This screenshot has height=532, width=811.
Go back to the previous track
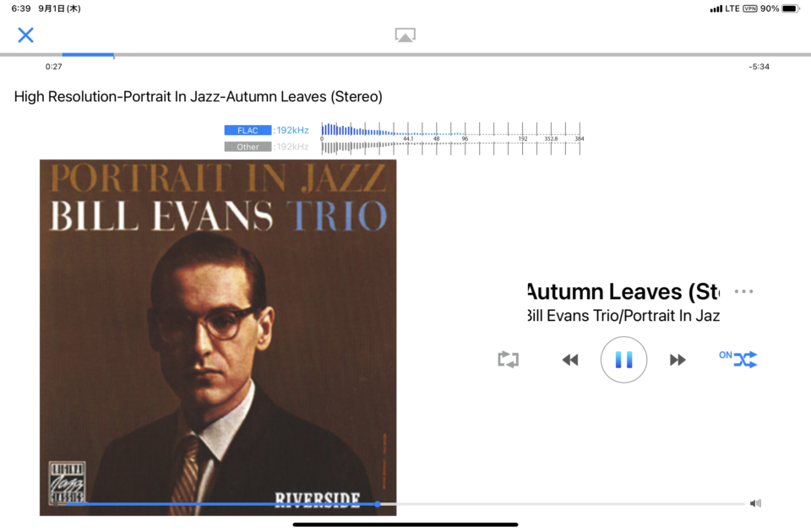[x=570, y=360]
